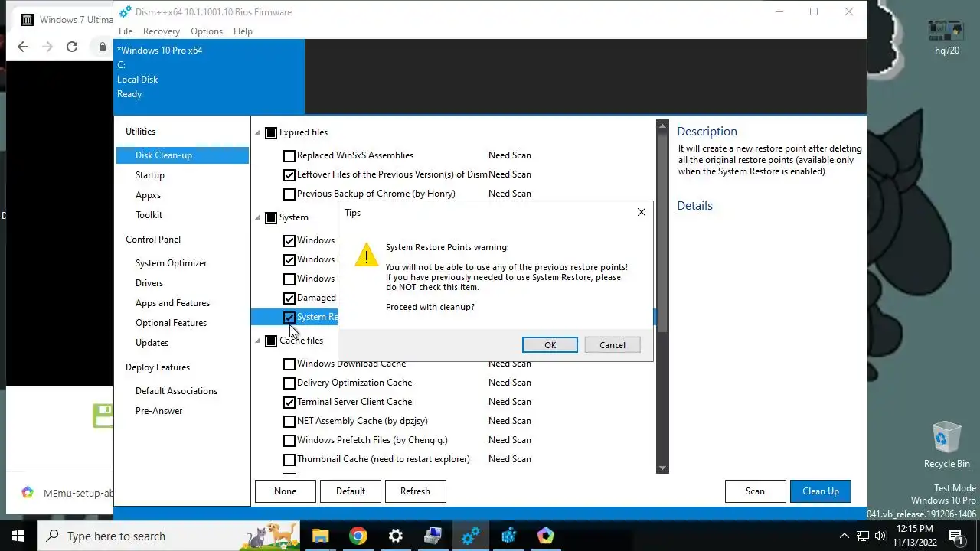This screenshot has width=980, height=551.
Task: Check Windows Download Cache checkbox
Action: (289, 364)
